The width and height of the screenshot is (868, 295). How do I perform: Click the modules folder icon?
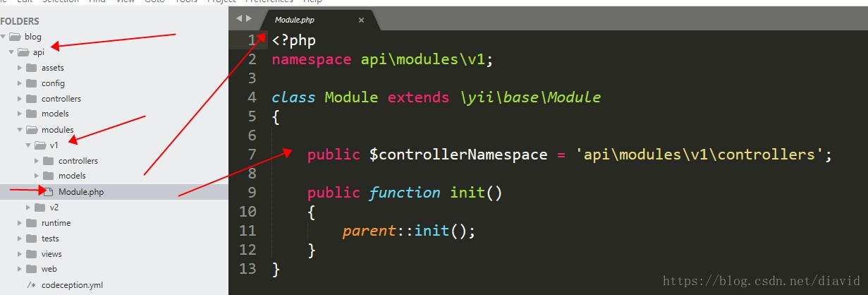(31, 130)
